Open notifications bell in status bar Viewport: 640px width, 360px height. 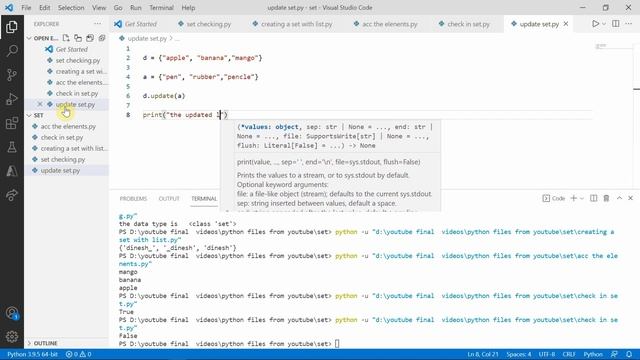click(x=629, y=354)
